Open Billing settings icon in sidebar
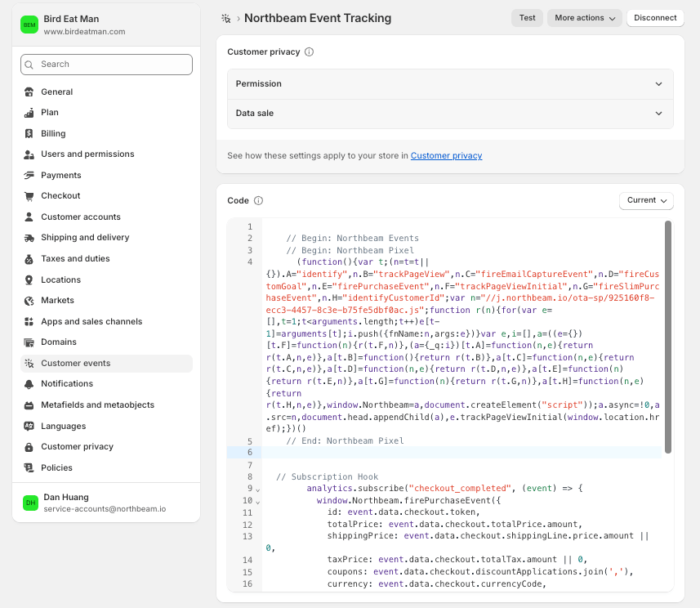700x608 pixels. click(x=29, y=133)
